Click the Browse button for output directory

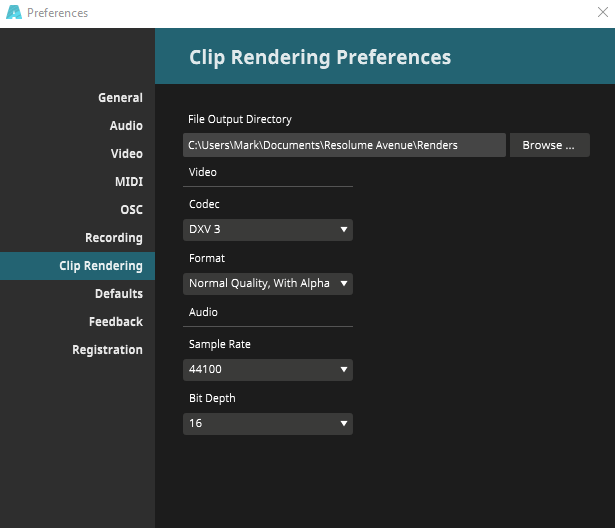549,145
